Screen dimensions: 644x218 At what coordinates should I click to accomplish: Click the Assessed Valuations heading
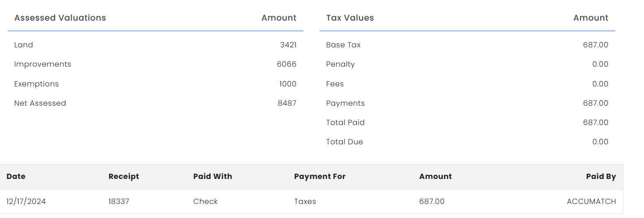60,18
